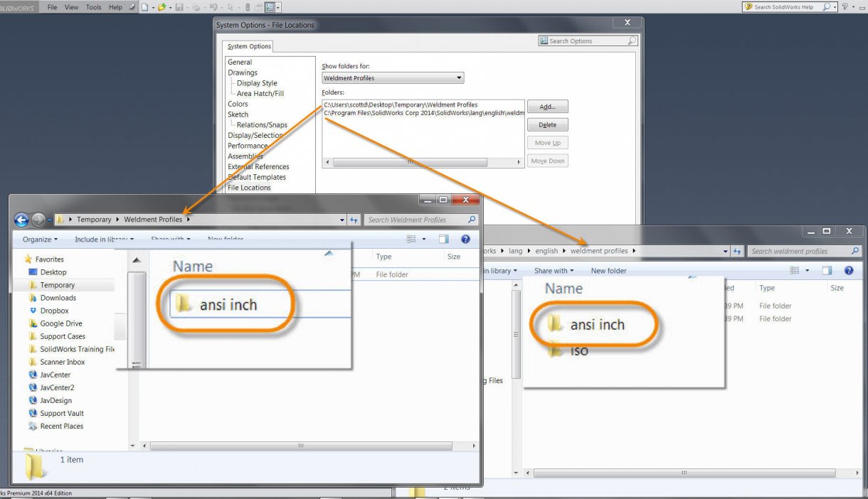Viewport: 868px width, 499px height.
Task: Select Relations/Snaps under Sketch
Action: tap(262, 125)
